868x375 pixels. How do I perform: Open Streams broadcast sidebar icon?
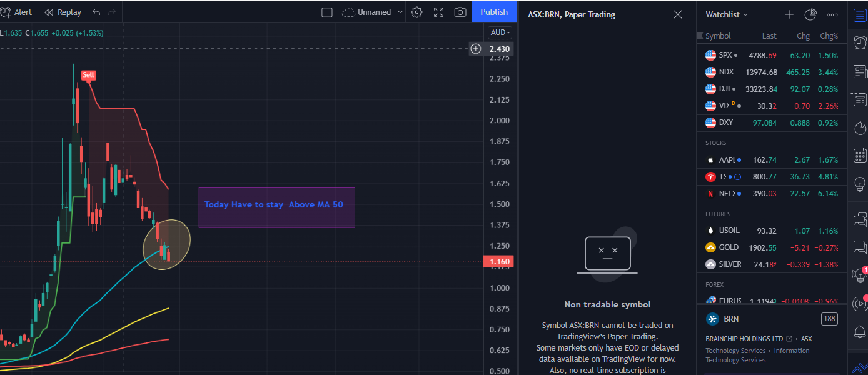pyautogui.click(x=859, y=304)
